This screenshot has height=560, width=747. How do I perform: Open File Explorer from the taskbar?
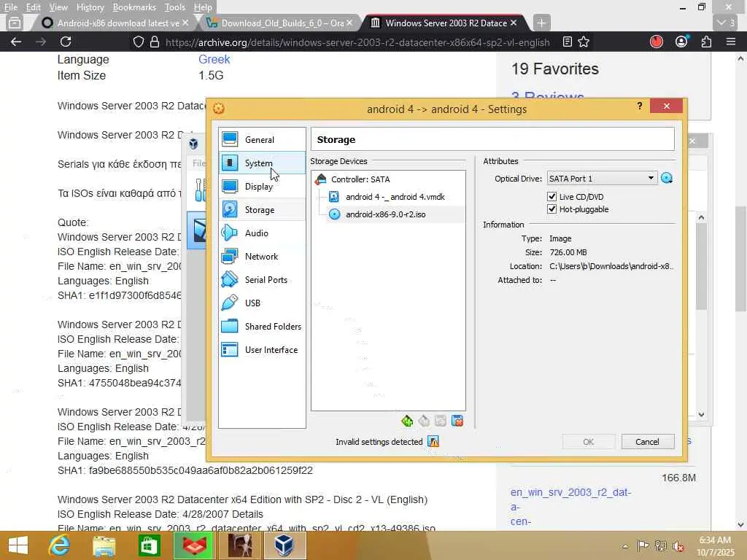(104, 545)
